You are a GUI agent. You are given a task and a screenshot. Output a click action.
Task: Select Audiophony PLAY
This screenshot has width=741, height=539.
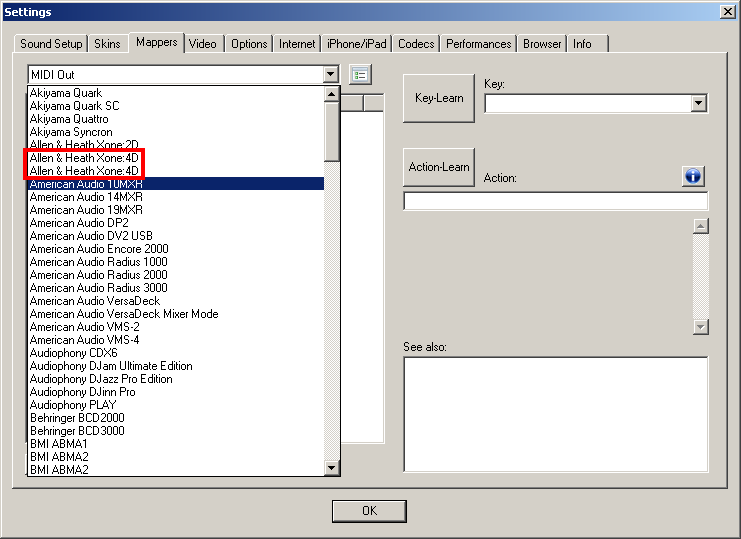tap(176, 405)
